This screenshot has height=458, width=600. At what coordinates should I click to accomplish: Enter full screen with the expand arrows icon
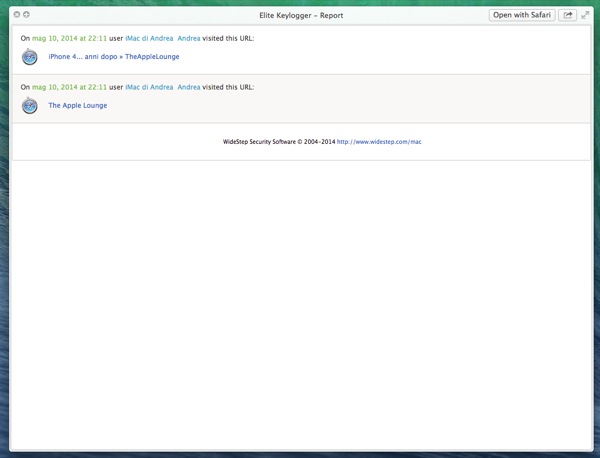[585, 15]
